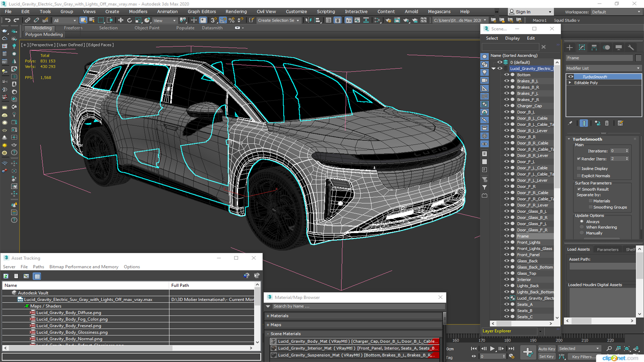Open Time Configuration icon
Image resolution: width=644 pixels, height=362 pixels.
pyautogui.click(x=512, y=356)
